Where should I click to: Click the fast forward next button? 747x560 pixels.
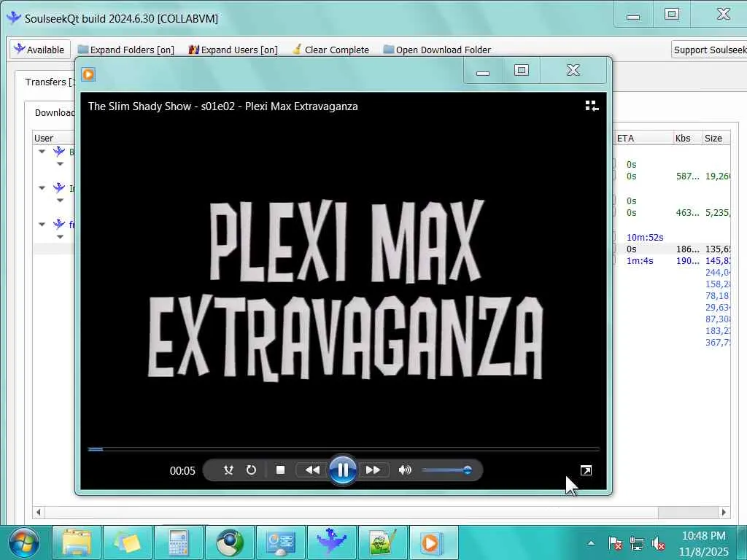click(373, 470)
